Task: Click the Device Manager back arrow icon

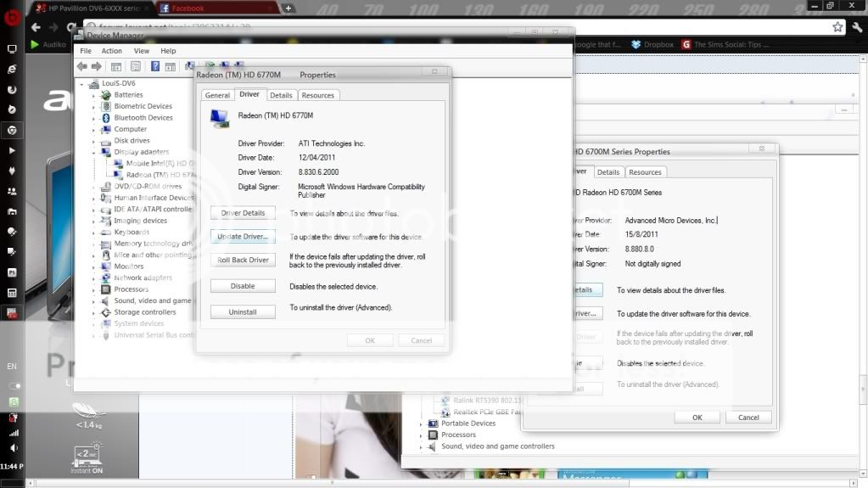Action: point(82,66)
